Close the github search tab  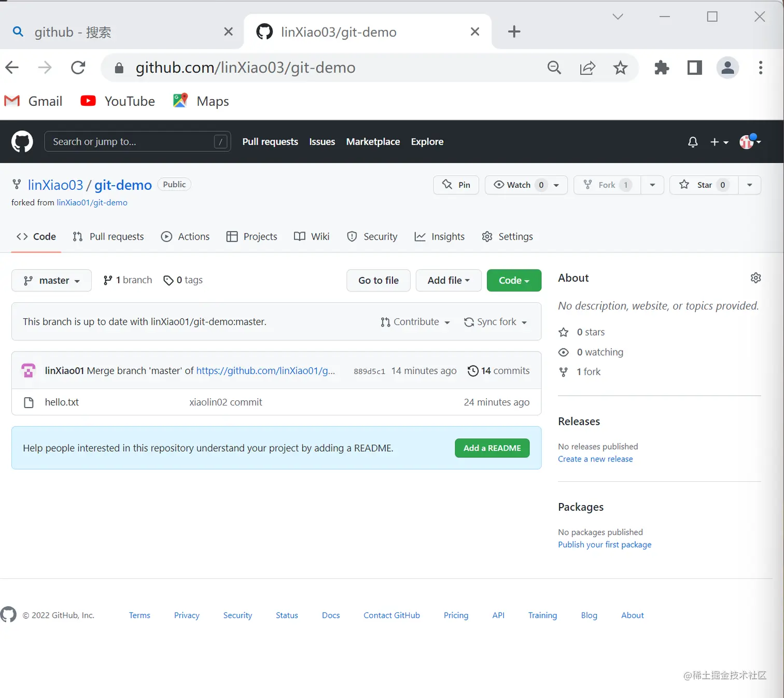tap(228, 32)
